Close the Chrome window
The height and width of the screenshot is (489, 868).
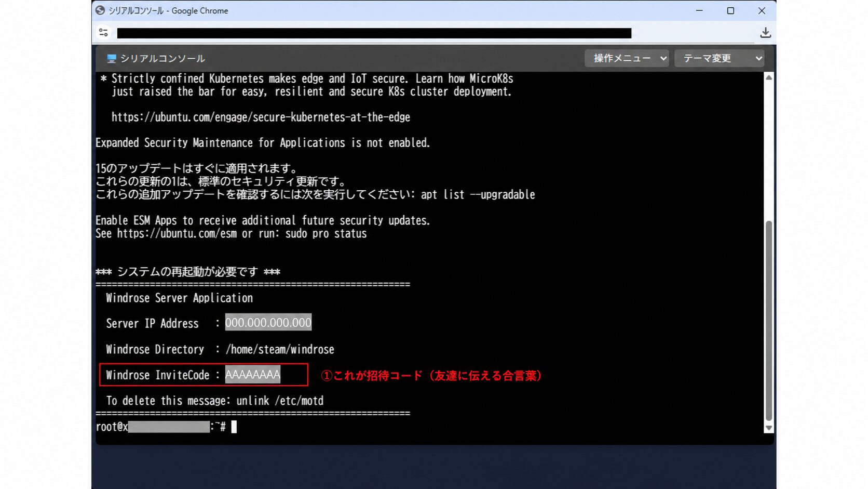click(x=762, y=10)
